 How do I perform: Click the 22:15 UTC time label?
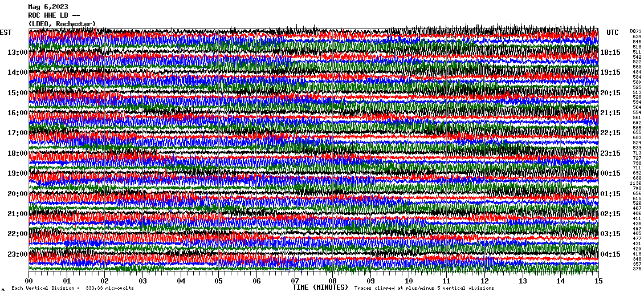[610, 133]
